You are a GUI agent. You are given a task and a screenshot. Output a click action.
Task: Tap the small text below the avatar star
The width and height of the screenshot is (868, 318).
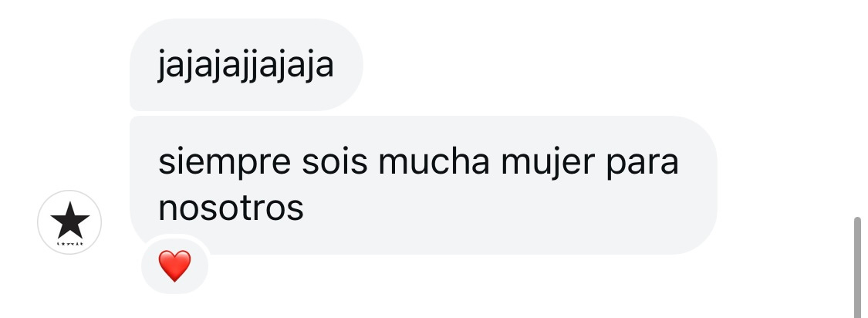click(69, 243)
